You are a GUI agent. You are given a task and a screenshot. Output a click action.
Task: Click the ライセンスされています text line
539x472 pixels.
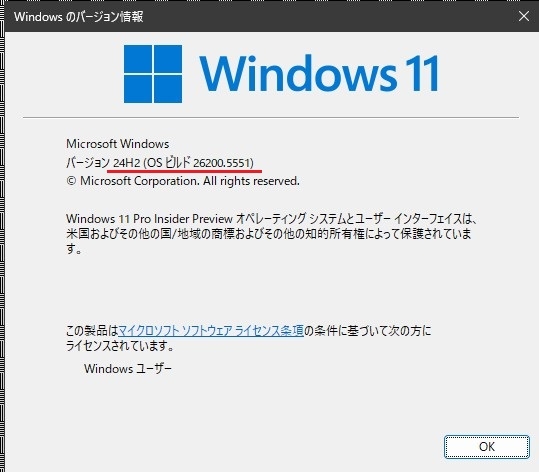[x=120, y=345]
